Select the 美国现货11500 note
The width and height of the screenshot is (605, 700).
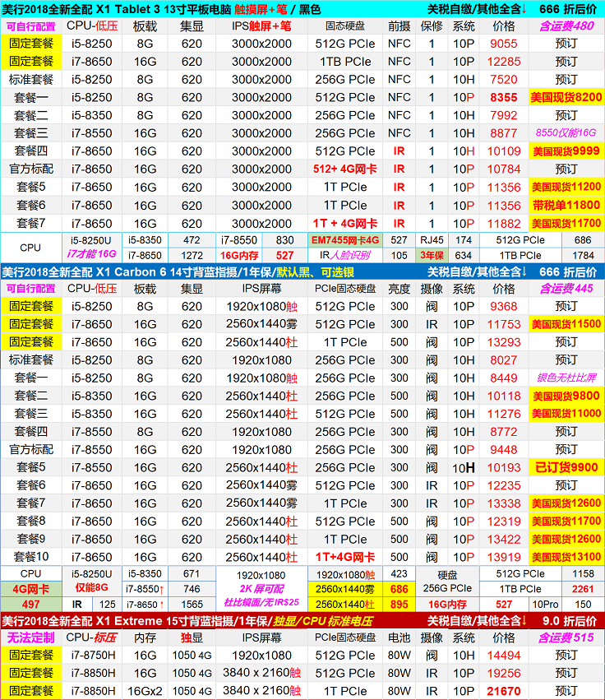pyautogui.click(x=566, y=325)
